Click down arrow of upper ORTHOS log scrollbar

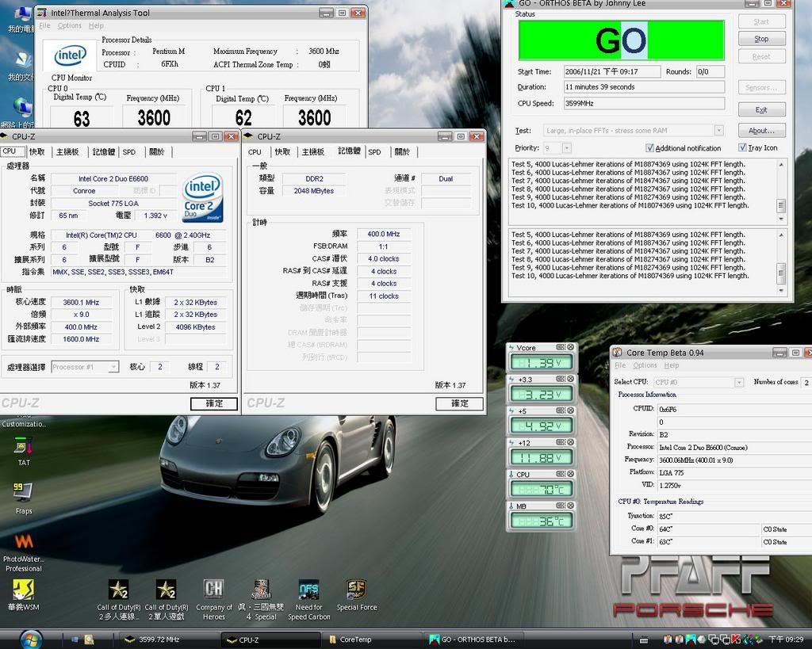[781, 219]
